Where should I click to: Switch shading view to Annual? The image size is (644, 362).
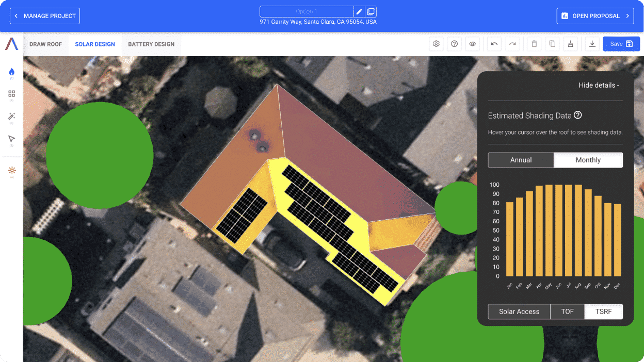(521, 160)
